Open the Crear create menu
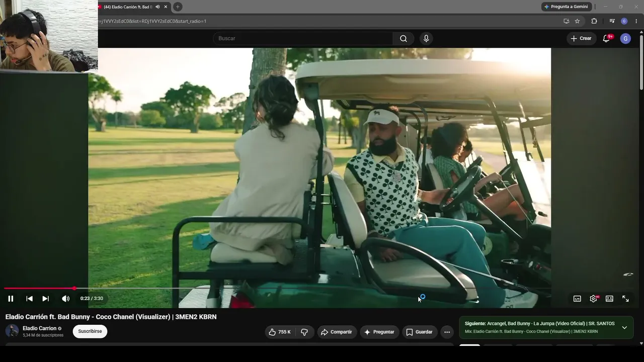The height and width of the screenshot is (362, 644). tap(581, 38)
